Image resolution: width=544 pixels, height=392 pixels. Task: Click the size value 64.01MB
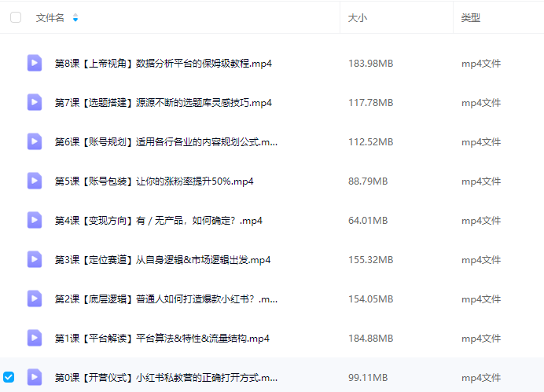tap(368, 221)
